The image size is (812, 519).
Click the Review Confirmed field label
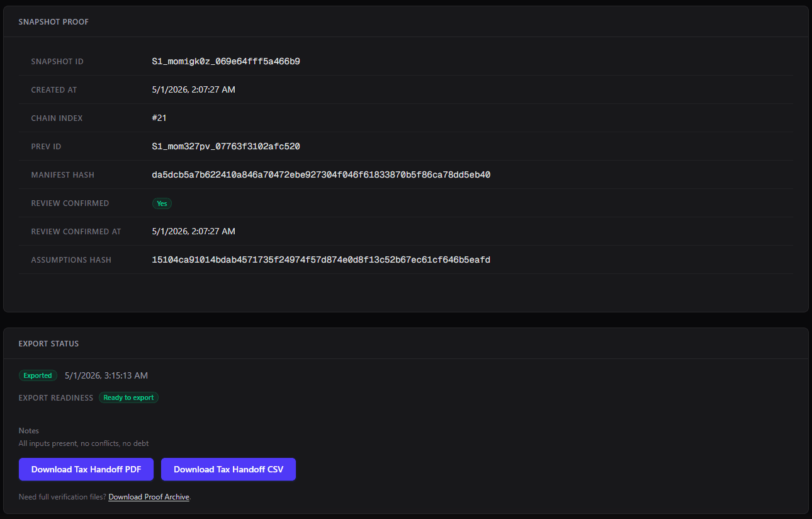(x=70, y=203)
